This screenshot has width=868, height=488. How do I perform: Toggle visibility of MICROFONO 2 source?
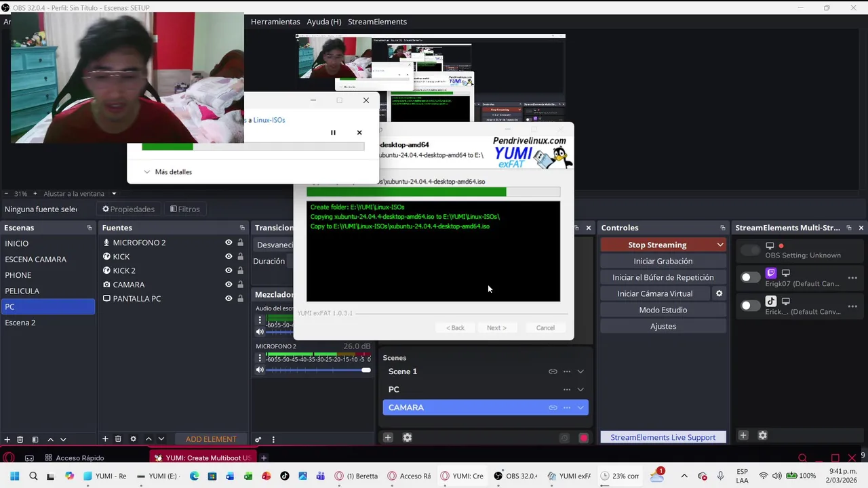pyautogui.click(x=229, y=243)
